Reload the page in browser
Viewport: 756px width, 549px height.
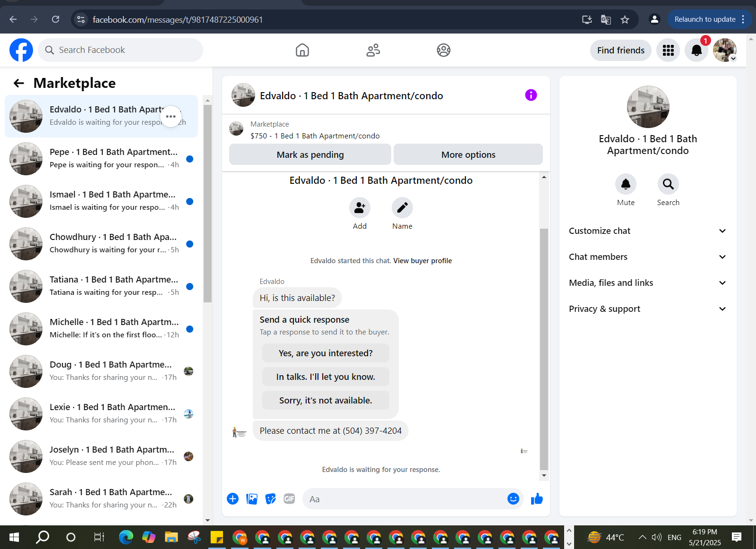[55, 19]
